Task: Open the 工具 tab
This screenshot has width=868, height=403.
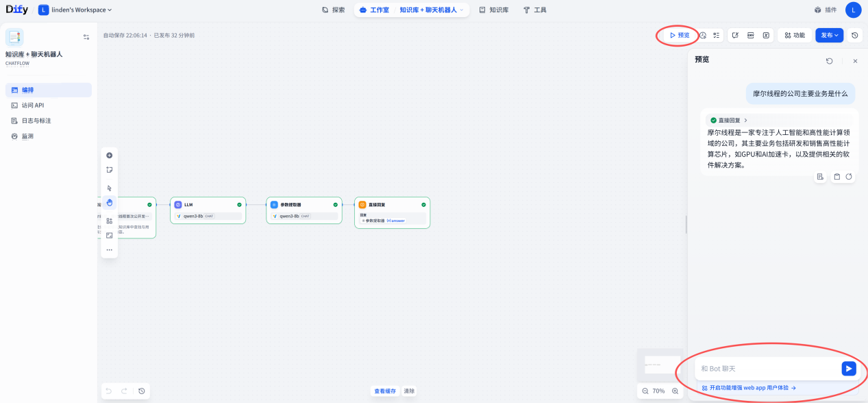Action: 534,10
